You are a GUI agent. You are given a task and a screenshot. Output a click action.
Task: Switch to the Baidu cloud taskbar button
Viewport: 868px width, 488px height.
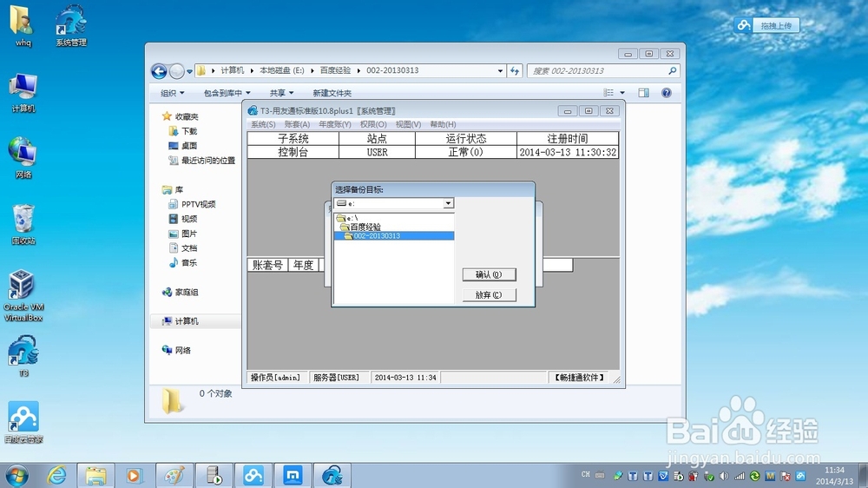tap(253, 475)
